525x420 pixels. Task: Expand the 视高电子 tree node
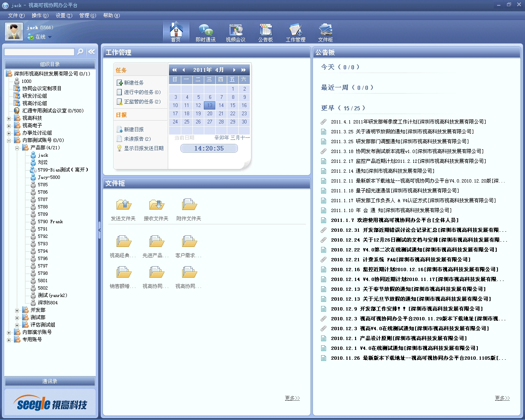[x=9, y=126]
